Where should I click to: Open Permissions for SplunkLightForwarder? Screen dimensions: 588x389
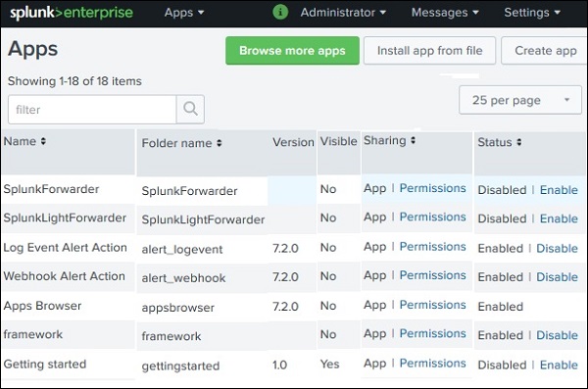click(x=433, y=217)
